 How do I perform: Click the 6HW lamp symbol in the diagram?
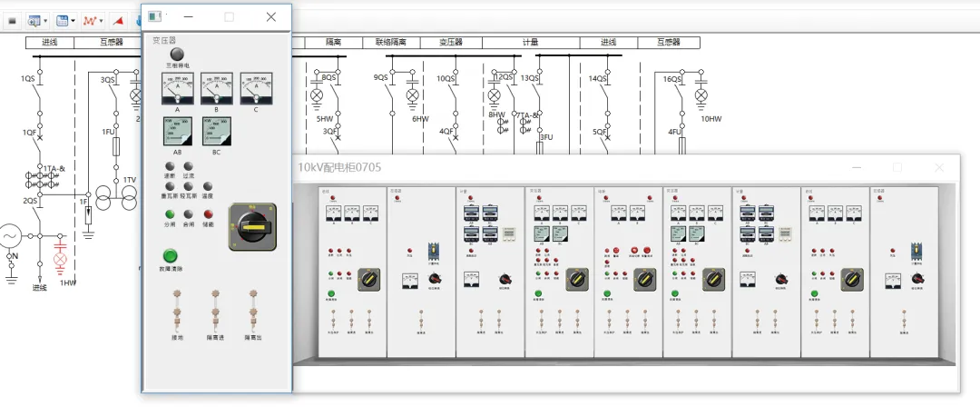412,95
